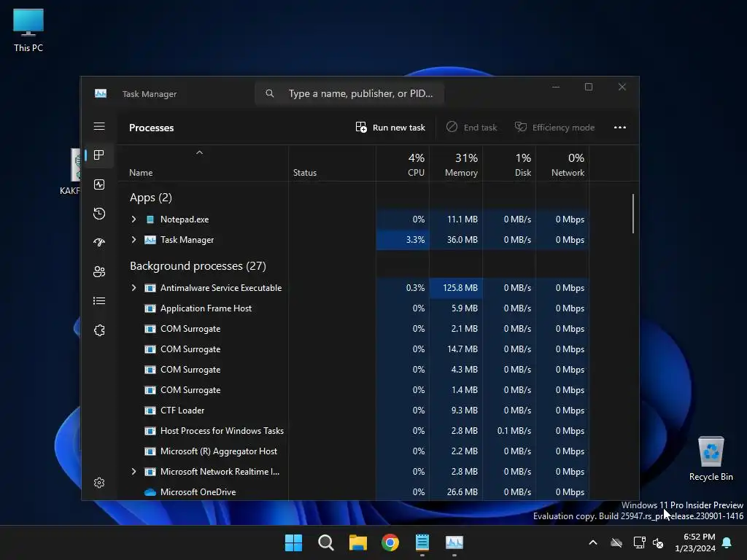Screen dimensions: 747x560
Task: Open the three-dots more options menu
Action: pos(620,128)
